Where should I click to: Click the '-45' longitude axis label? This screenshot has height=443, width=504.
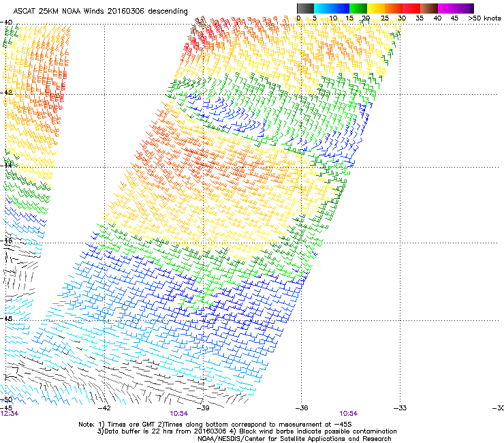click(x=6, y=408)
